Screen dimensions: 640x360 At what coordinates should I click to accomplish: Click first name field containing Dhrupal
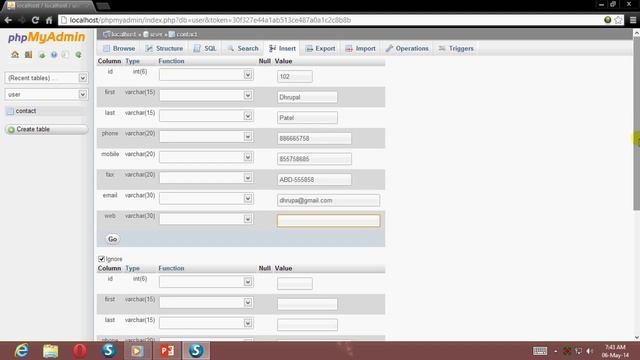[x=307, y=97]
